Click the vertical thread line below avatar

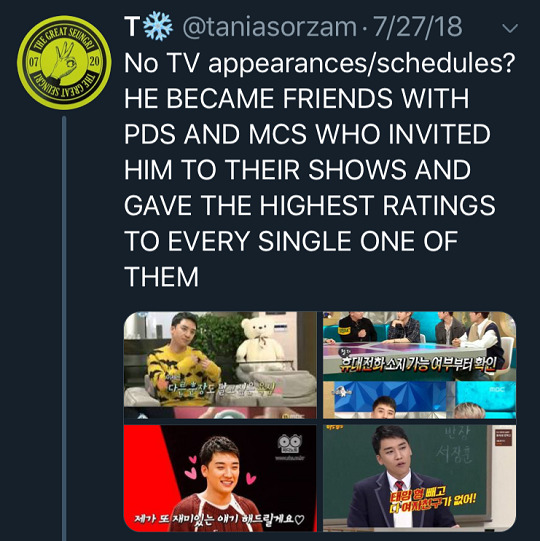64,328
